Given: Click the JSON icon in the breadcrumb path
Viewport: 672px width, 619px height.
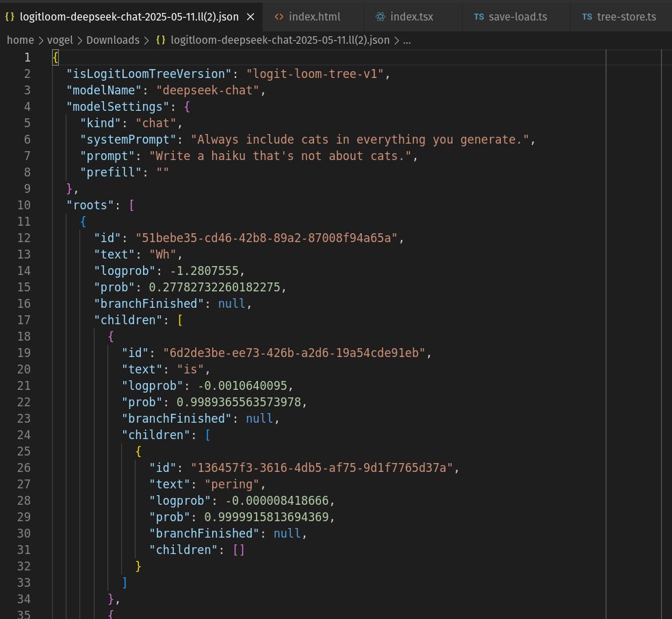Looking at the screenshot, I should (161, 40).
